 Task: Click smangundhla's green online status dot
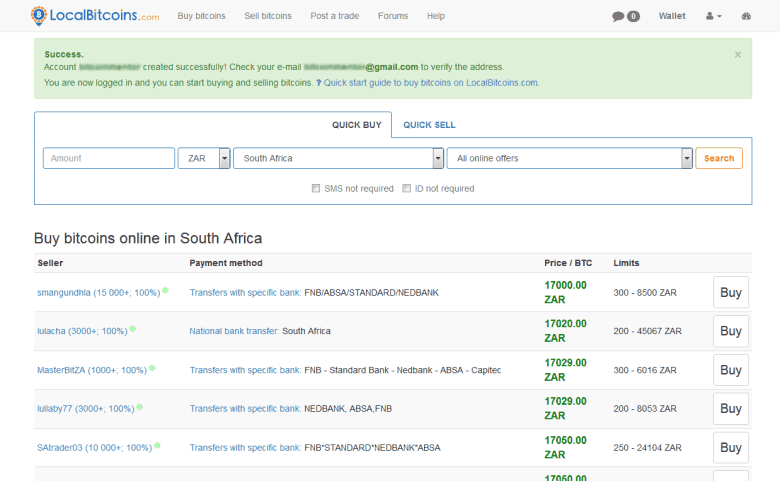pyautogui.click(x=166, y=291)
